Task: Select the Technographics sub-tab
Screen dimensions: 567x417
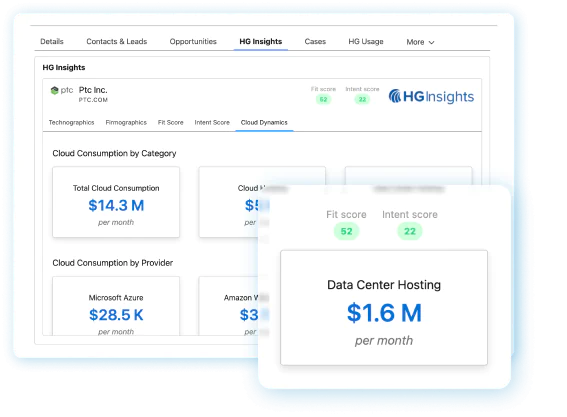Action: (71, 122)
